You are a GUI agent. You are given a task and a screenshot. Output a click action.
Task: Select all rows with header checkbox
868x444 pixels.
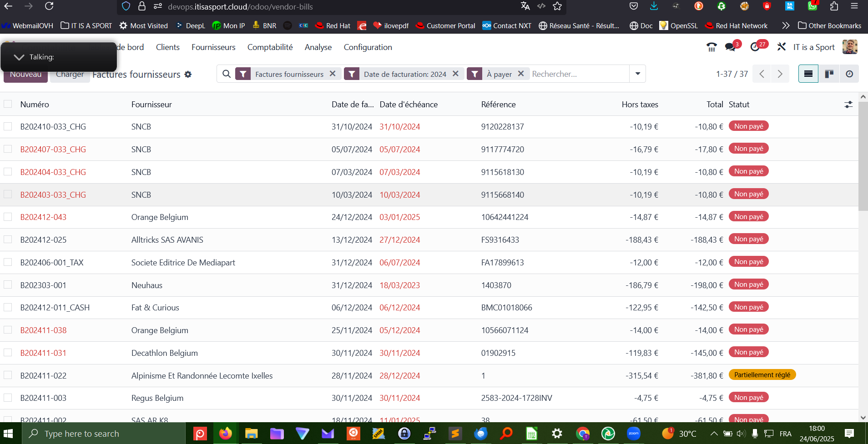pos(8,104)
